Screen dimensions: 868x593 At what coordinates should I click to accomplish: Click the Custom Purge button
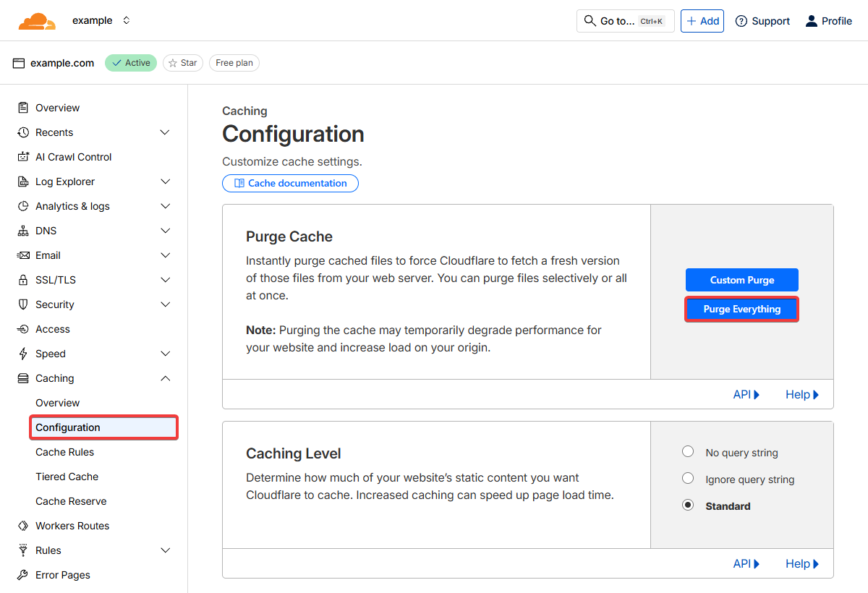742,280
